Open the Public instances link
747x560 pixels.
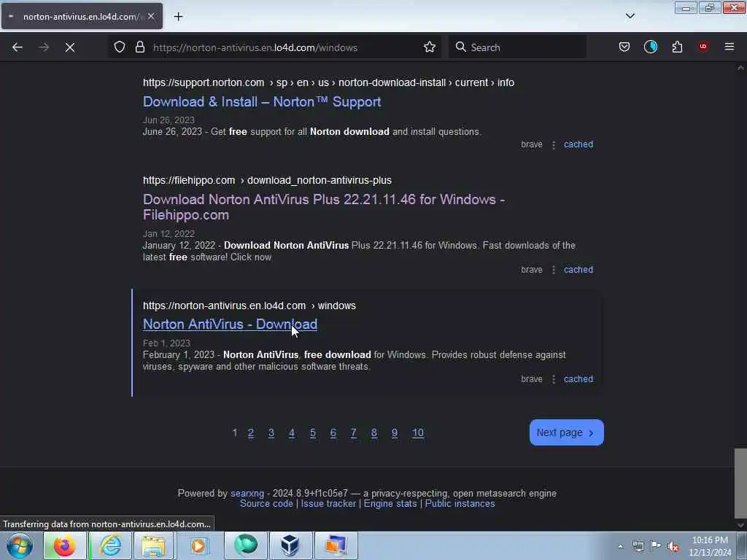460,504
